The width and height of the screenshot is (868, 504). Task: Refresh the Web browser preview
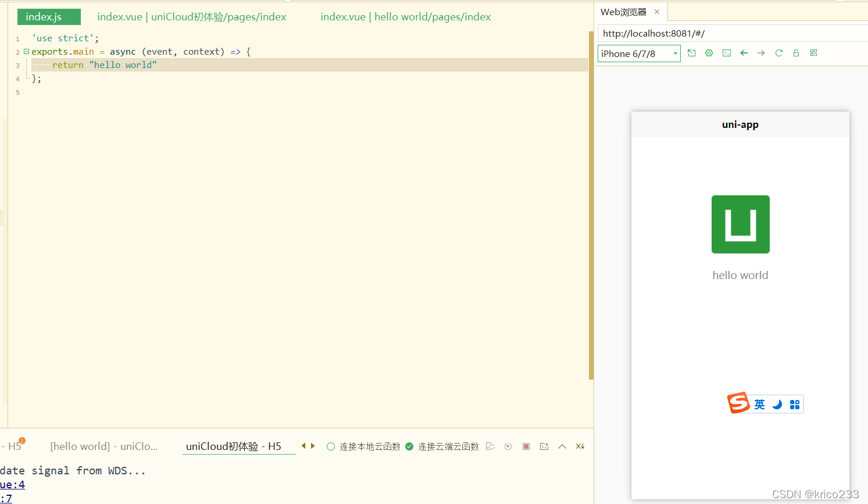779,53
